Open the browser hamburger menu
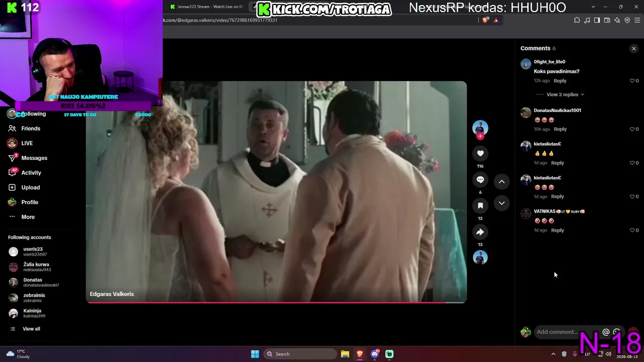Image resolution: width=644 pixels, height=362 pixels. (637, 20)
